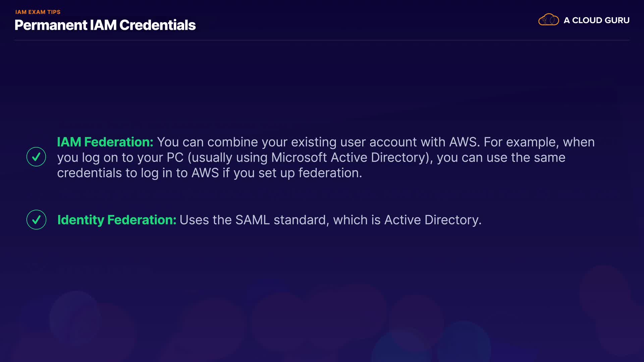
Task: Click 'Uses the' in the Identity Federation bullet
Action: click(x=205, y=220)
